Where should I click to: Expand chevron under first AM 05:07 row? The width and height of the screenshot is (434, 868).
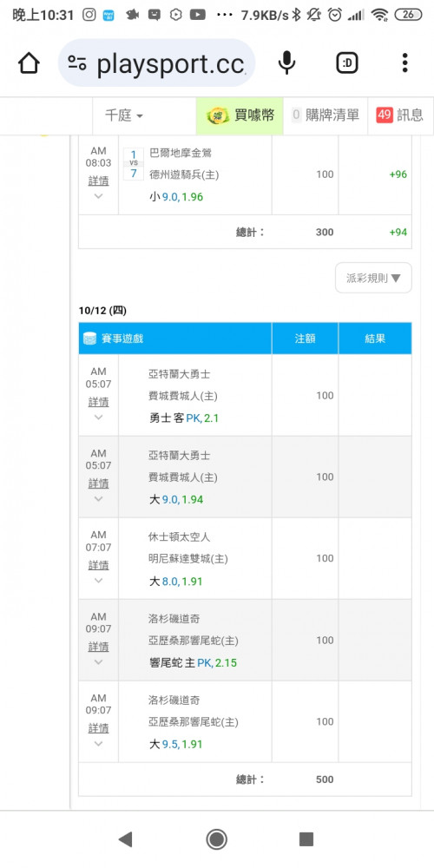point(99,418)
